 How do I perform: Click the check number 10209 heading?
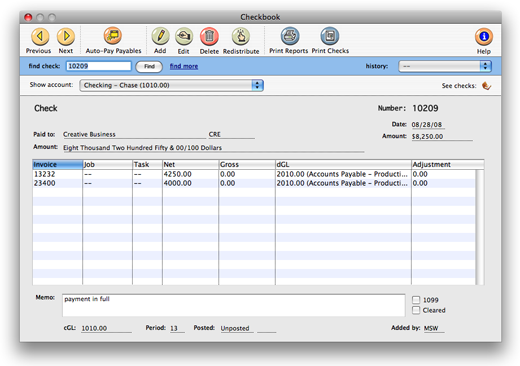[425, 108]
